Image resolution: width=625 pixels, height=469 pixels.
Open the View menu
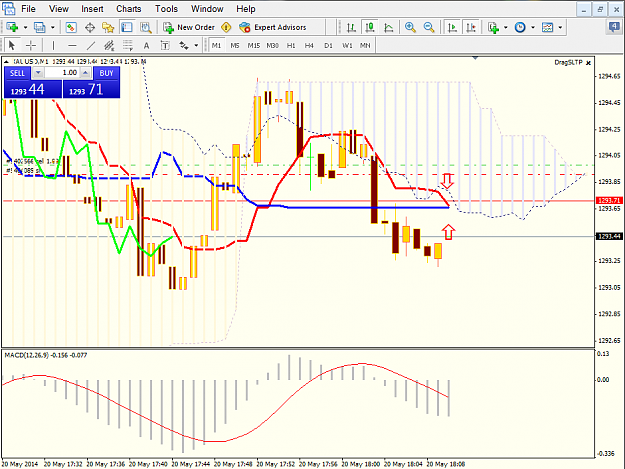[x=59, y=9]
